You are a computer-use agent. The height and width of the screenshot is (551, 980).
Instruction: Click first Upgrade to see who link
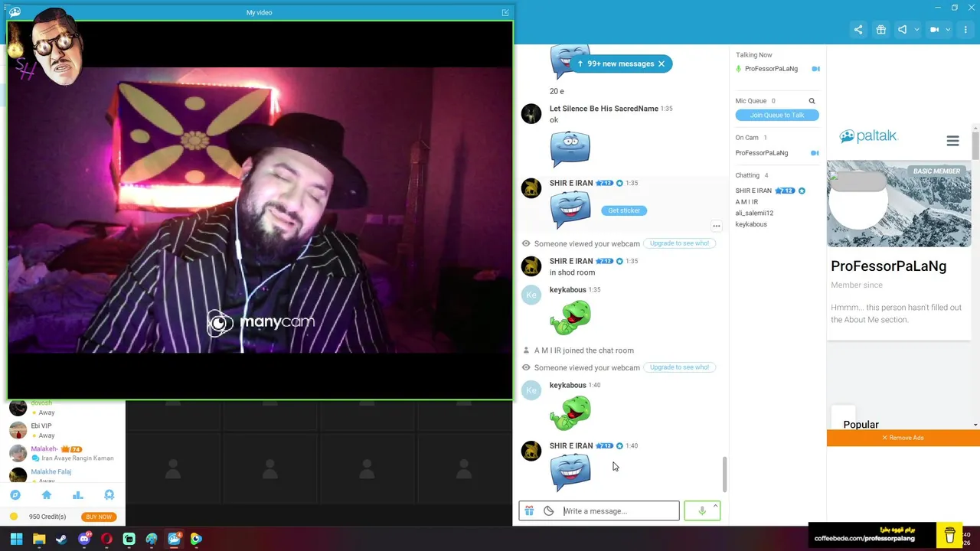(x=679, y=243)
